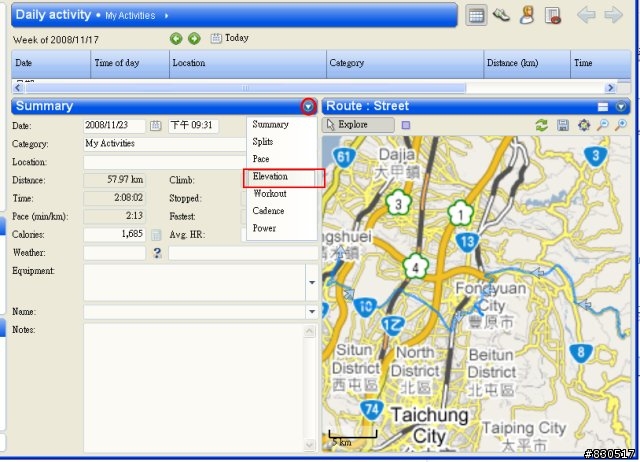The height and width of the screenshot is (462, 640).
Task: Save the route map with floppy icon
Action: coord(563,125)
